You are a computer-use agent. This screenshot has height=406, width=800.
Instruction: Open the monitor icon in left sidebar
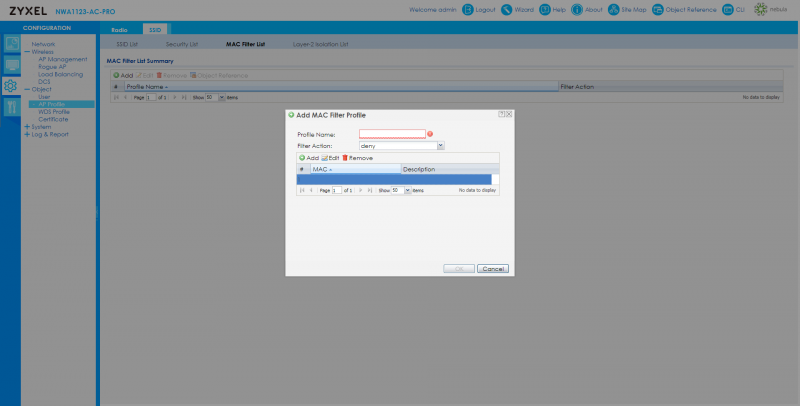coord(12,65)
